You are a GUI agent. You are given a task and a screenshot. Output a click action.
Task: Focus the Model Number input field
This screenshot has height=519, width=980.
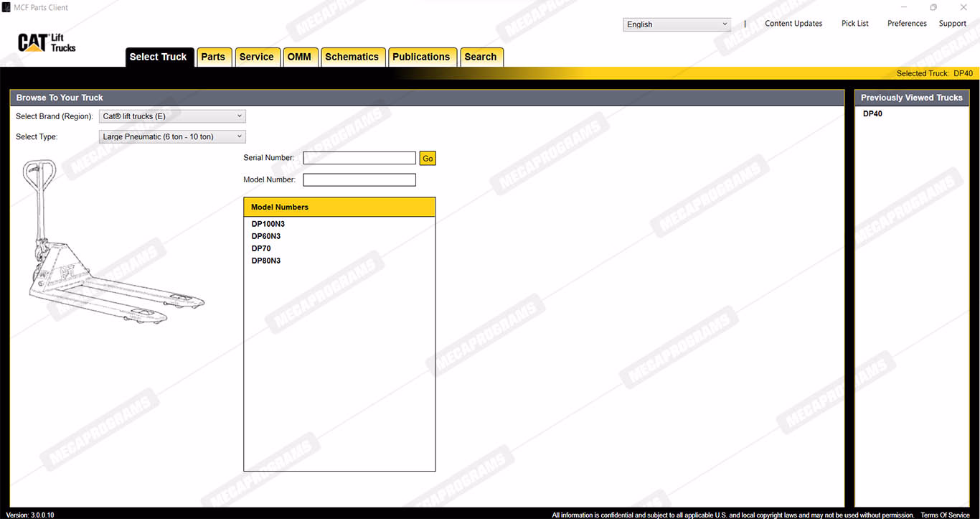pyautogui.click(x=359, y=179)
